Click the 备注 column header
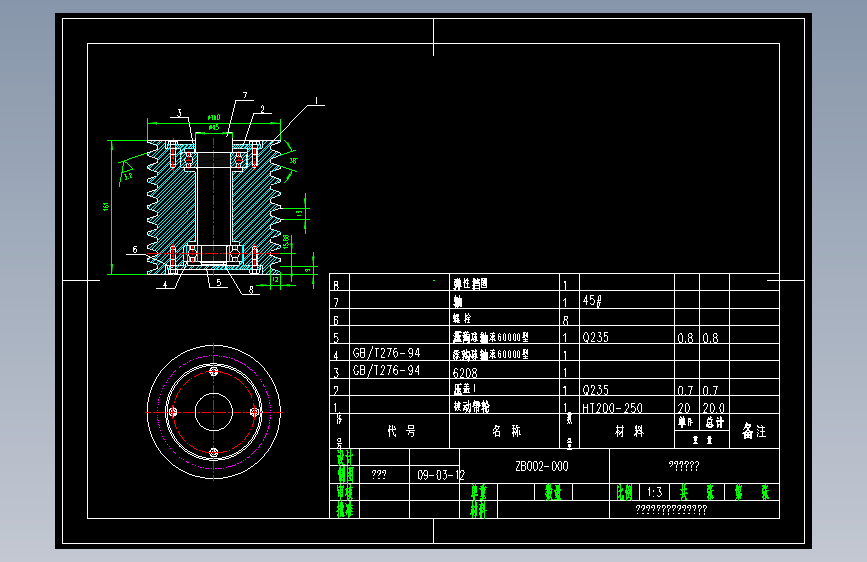The image size is (867, 562). [x=754, y=431]
